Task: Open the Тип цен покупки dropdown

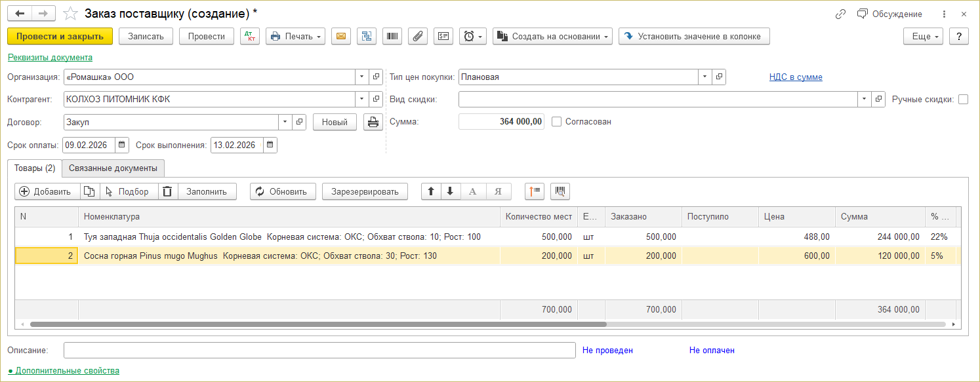Action: pyautogui.click(x=704, y=77)
